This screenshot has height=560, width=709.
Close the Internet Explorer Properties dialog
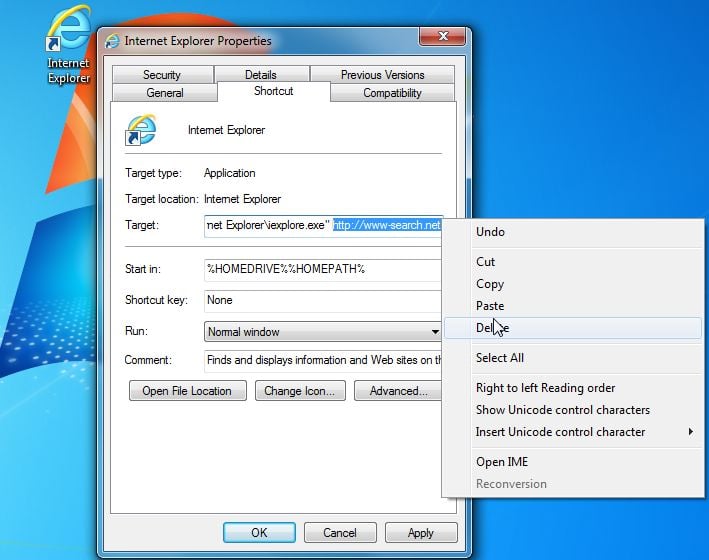pos(442,37)
